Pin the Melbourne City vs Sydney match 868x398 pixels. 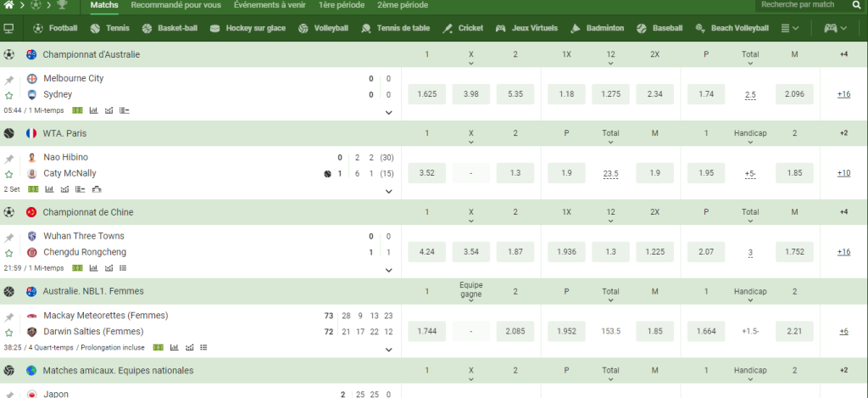pyautogui.click(x=8, y=80)
